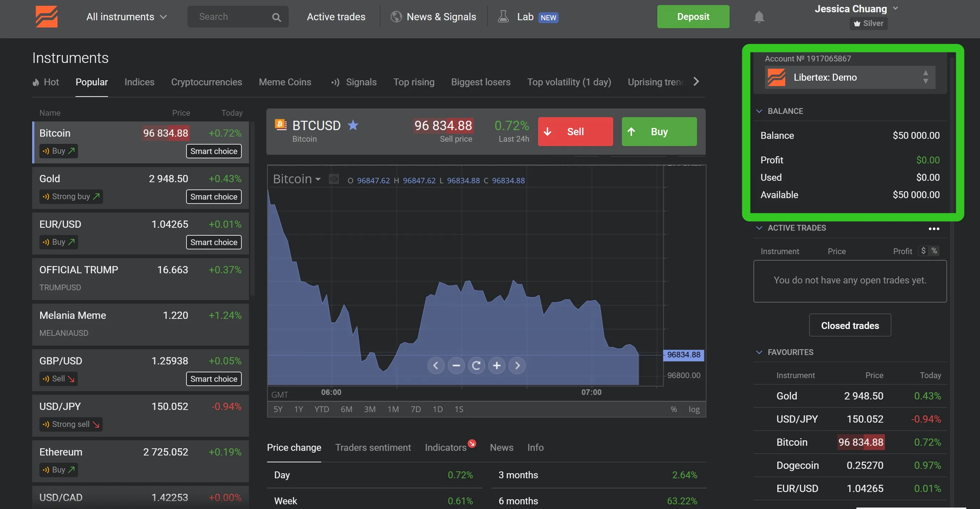This screenshot has width=980, height=509.
Task: Open the News tab below chart
Action: tap(502, 447)
